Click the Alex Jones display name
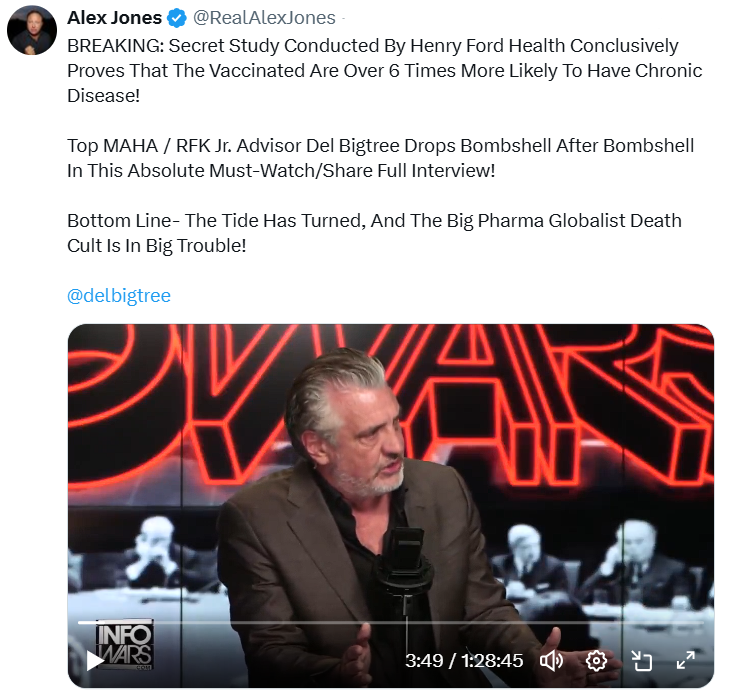This screenshot has width=731, height=695. [x=115, y=18]
